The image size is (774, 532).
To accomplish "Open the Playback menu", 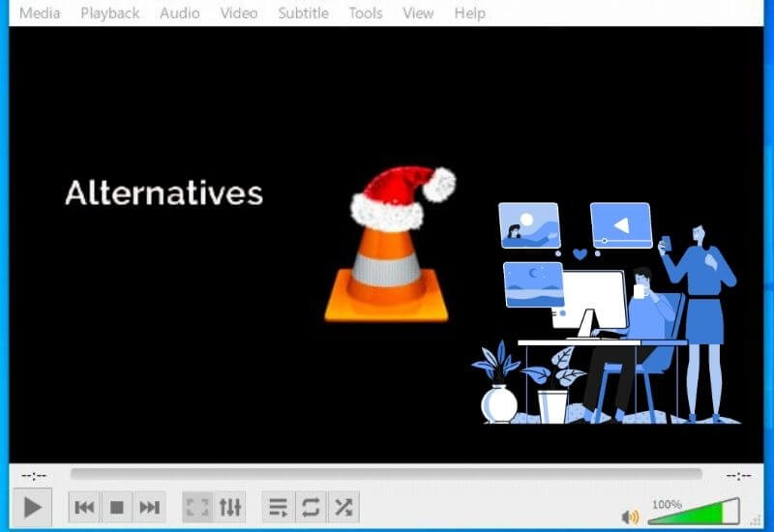I will coord(109,13).
